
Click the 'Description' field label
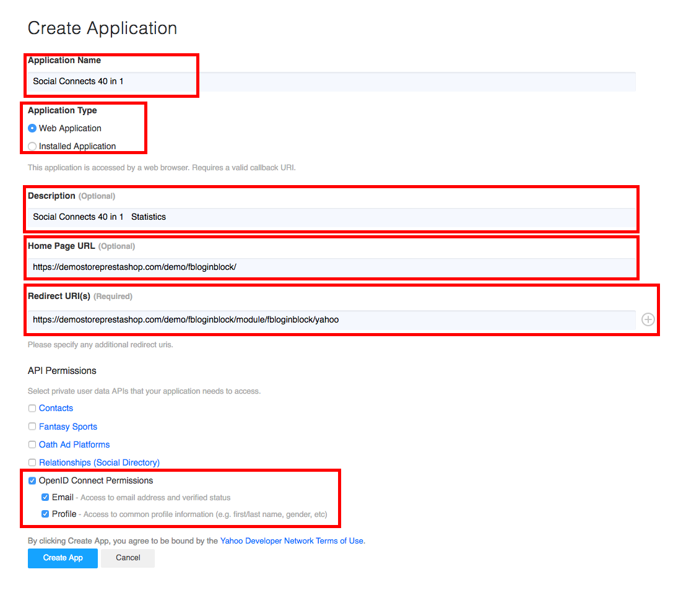click(51, 196)
